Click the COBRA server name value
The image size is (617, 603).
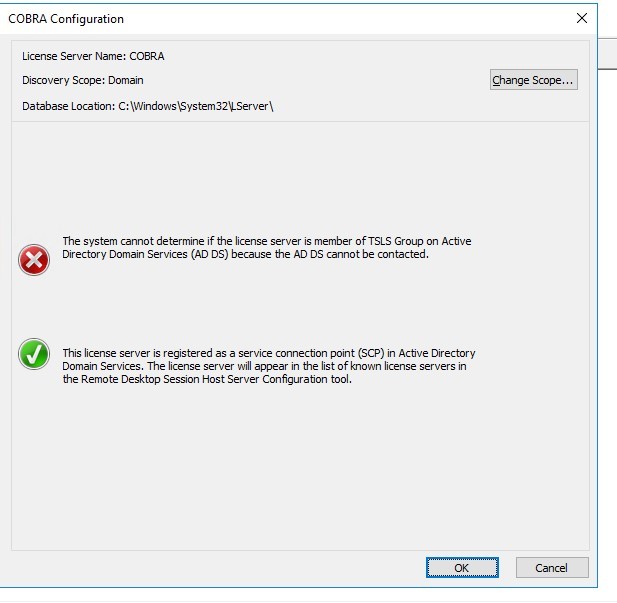coord(147,56)
